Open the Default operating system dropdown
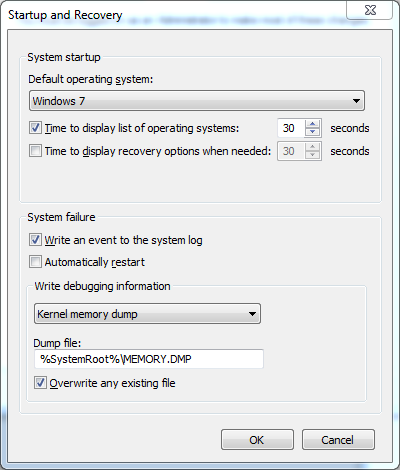This screenshot has height=470, width=400. 197,101
